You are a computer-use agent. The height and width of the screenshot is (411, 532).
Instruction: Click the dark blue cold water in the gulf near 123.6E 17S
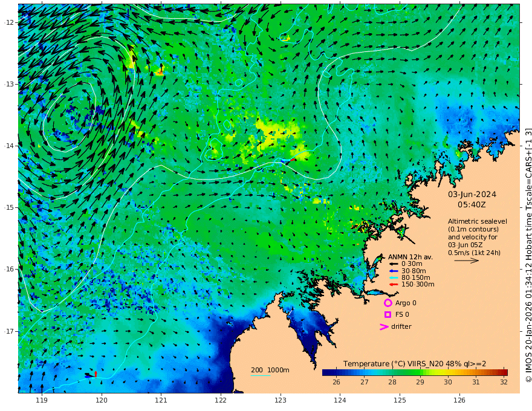tap(311, 335)
